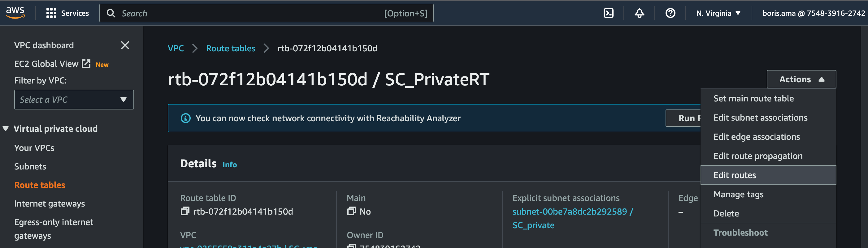Open the N. Virginia region dropdown
This screenshot has width=868, height=248.
[x=718, y=13]
